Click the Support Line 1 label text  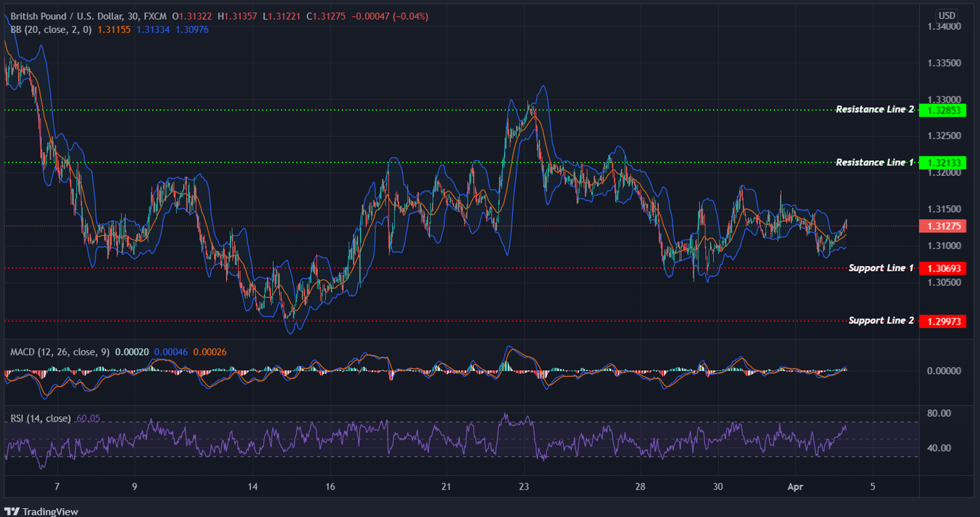pyautogui.click(x=881, y=268)
